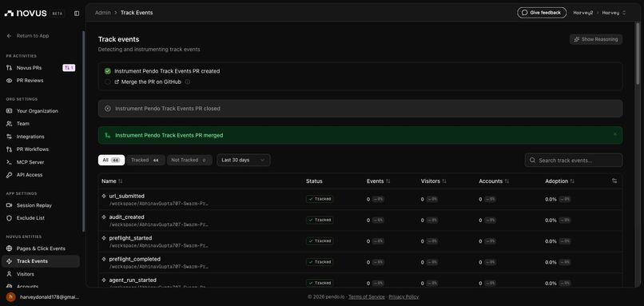Click the info icon beside Merge the PR
The width and height of the screenshot is (644, 306).
(x=188, y=81)
